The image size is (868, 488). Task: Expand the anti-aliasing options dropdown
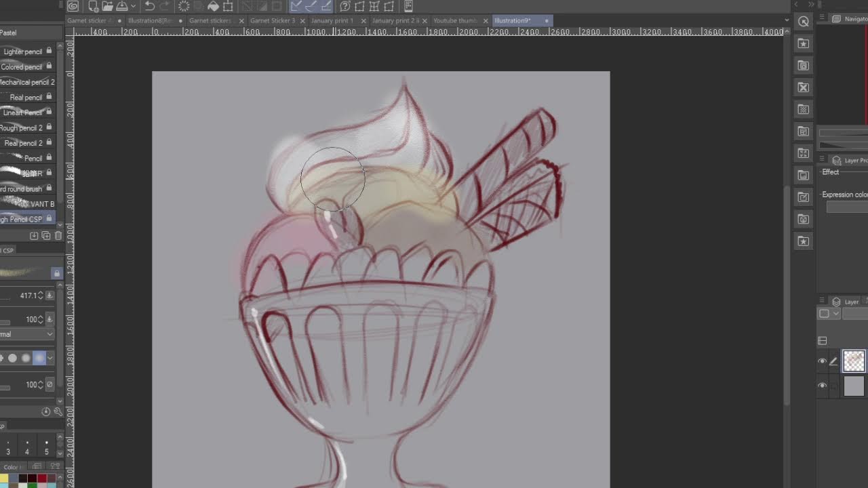tap(50, 358)
